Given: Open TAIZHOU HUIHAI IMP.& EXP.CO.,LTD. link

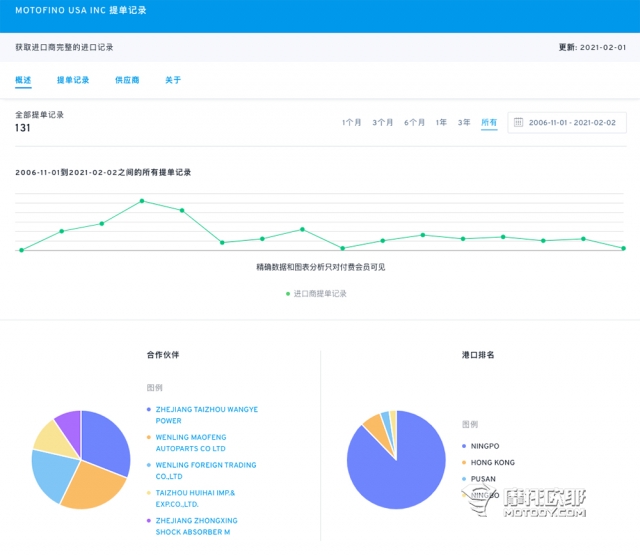Looking at the screenshot, I should [195, 498].
